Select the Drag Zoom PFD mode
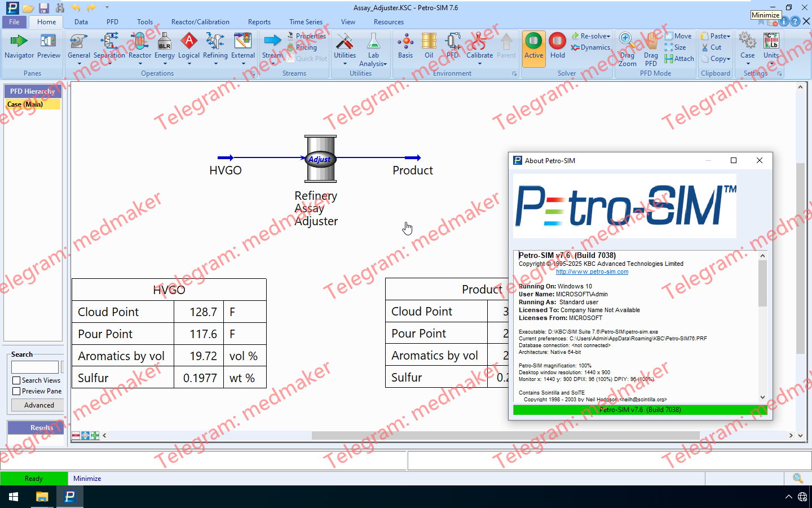This screenshot has width=812, height=508. pyautogui.click(x=627, y=50)
